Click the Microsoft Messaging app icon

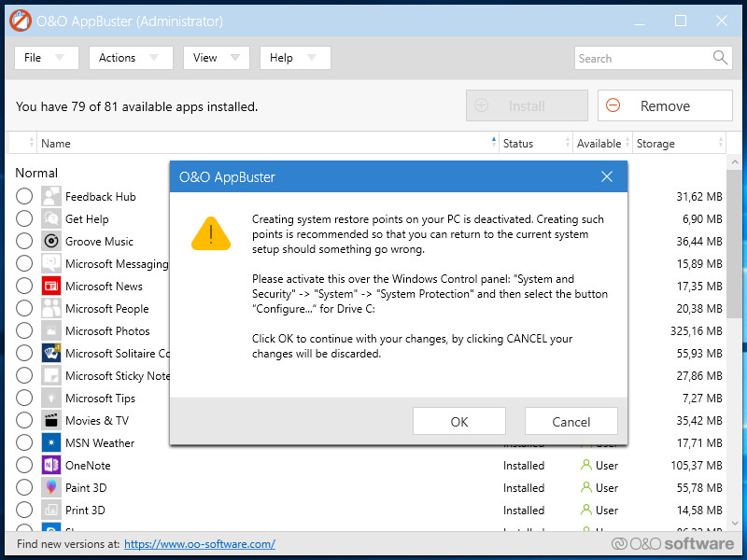(51, 263)
